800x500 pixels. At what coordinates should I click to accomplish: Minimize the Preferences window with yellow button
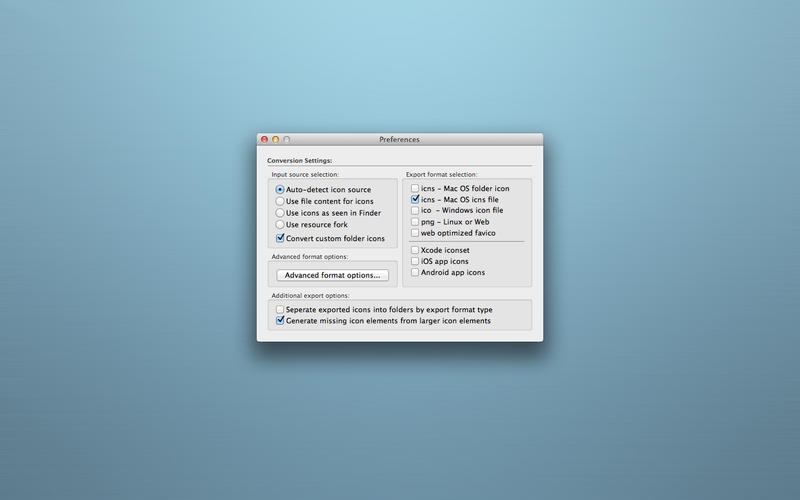click(x=276, y=139)
